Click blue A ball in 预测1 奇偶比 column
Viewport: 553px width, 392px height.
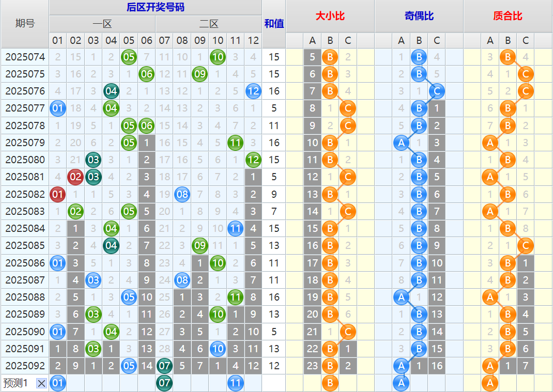(x=402, y=383)
